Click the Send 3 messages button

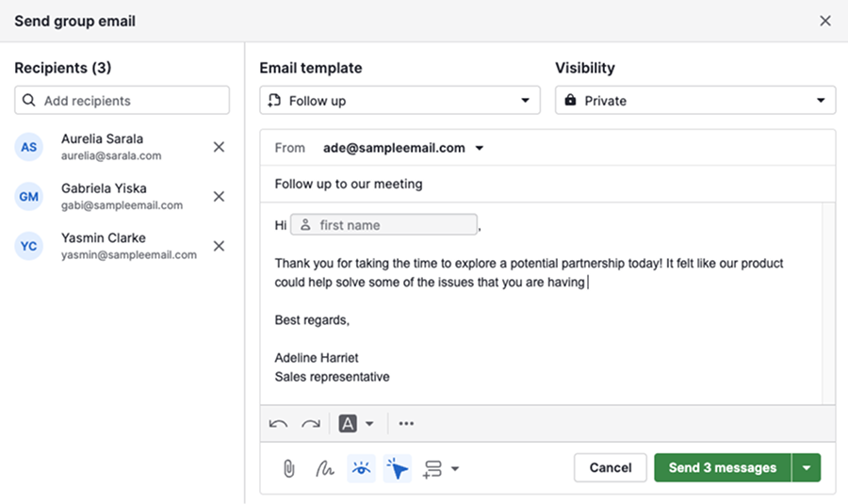coord(722,468)
